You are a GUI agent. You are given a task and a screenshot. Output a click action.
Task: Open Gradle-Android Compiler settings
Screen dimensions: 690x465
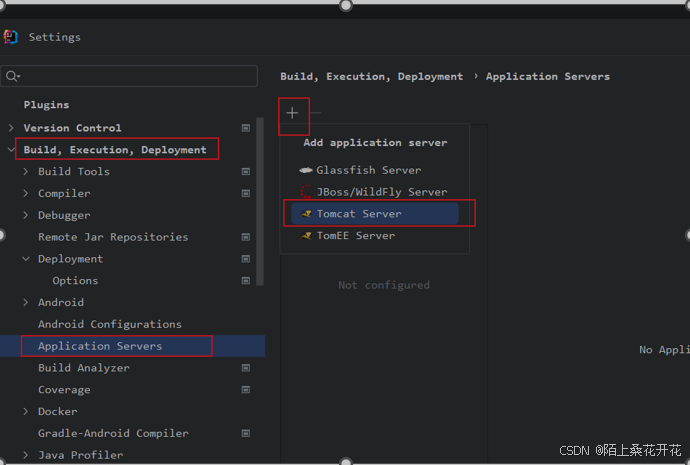(x=113, y=433)
